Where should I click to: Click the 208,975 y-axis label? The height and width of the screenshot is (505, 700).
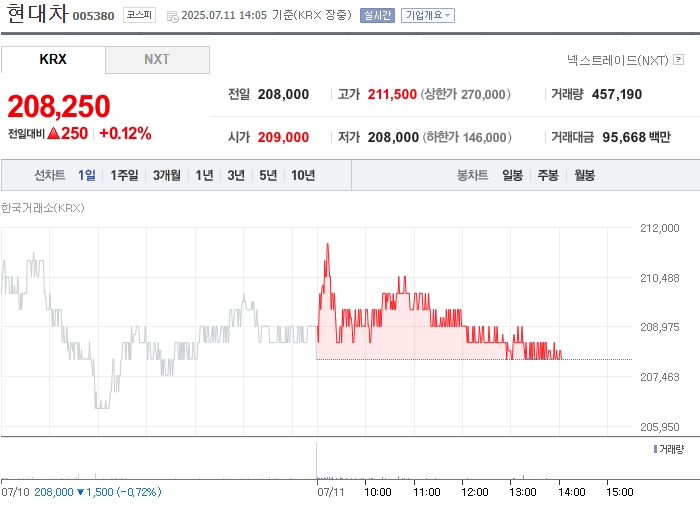659,327
